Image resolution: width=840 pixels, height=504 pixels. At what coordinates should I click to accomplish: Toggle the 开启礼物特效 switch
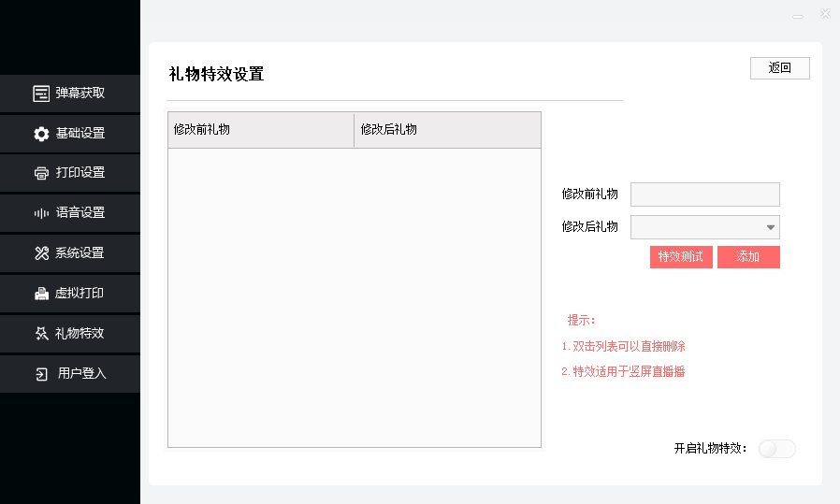[776, 449]
